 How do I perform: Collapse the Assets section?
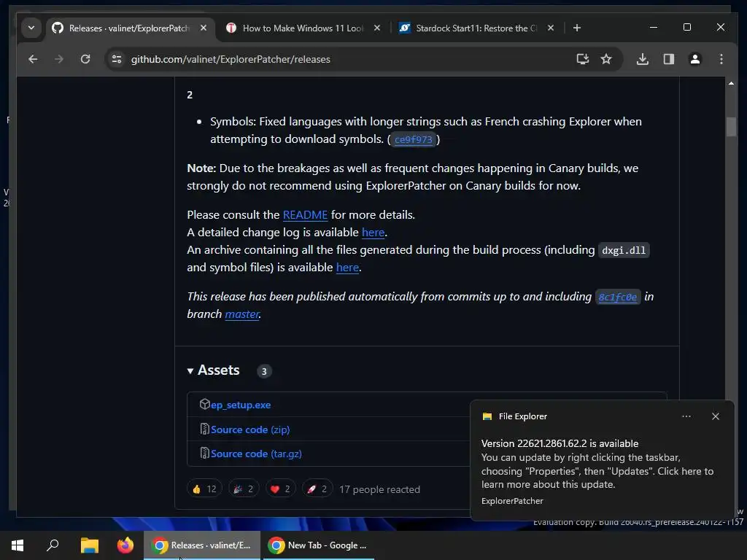[214, 370]
